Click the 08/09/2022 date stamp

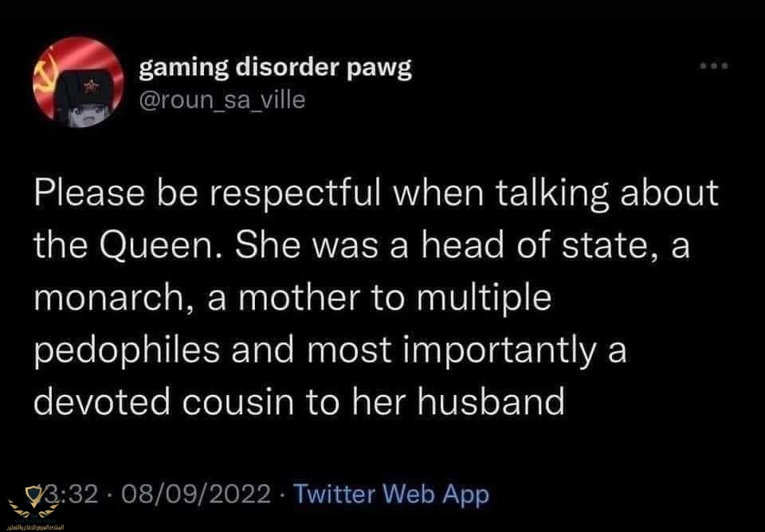pyautogui.click(x=196, y=494)
